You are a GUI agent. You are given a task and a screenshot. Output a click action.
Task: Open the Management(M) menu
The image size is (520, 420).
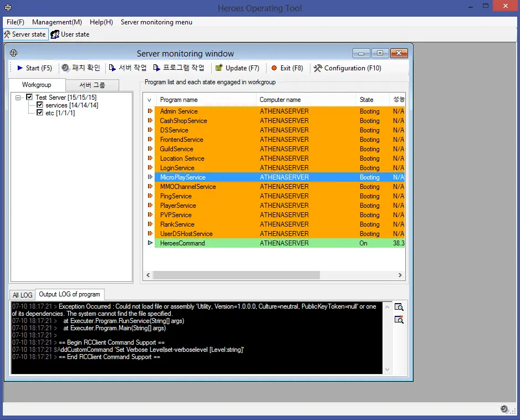click(x=57, y=22)
